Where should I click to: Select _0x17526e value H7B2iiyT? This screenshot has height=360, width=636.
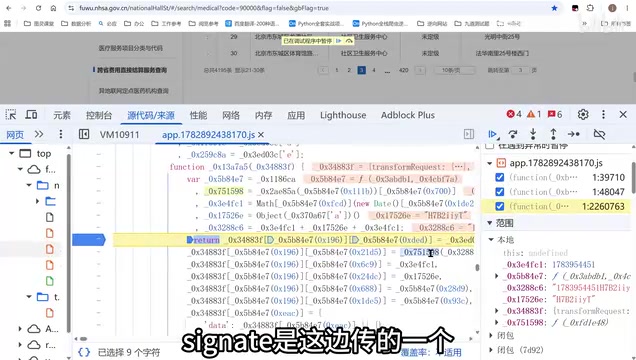[574, 299]
